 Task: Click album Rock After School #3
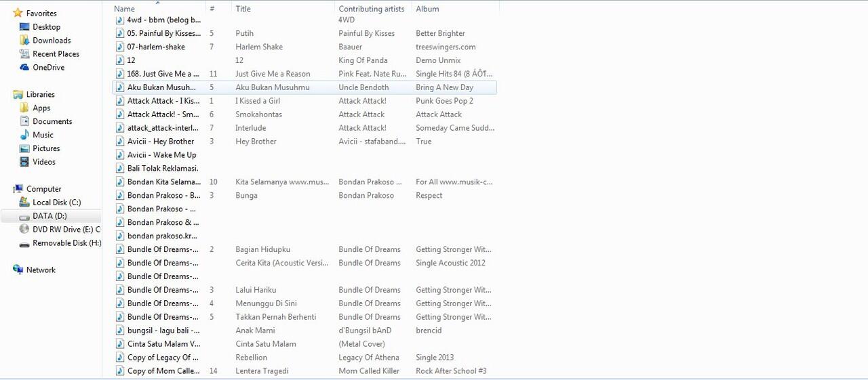click(x=451, y=371)
